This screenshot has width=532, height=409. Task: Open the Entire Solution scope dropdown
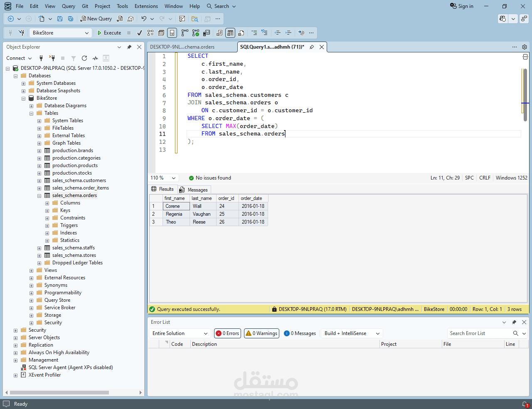179,333
